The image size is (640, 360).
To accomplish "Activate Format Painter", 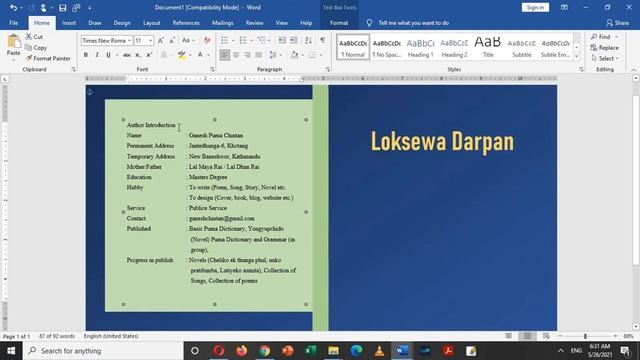I will pos(48,58).
